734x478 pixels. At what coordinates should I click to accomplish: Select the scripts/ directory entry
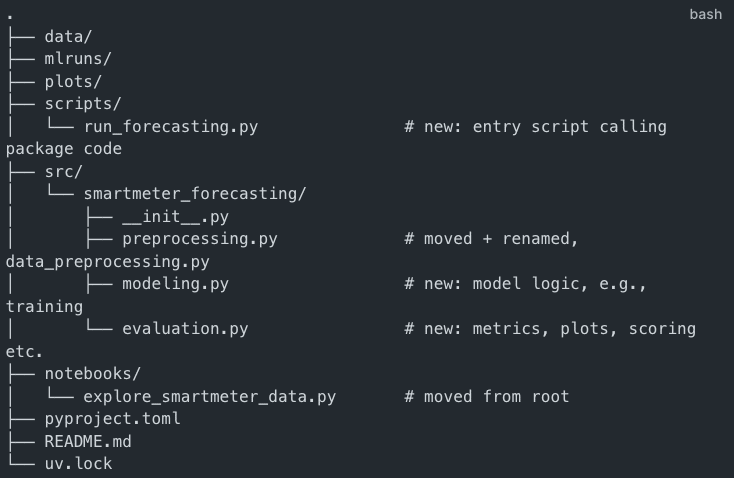(x=83, y=104)
